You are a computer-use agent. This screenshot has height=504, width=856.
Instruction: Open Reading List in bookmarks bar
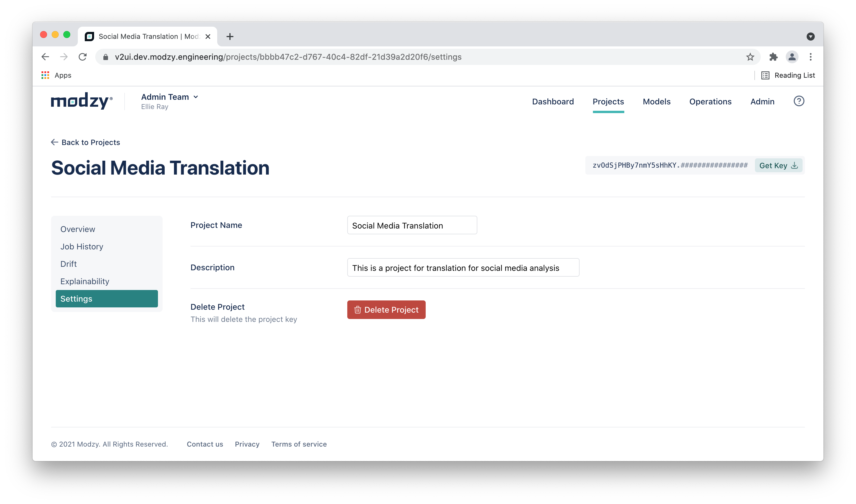(x=788, y=75)
